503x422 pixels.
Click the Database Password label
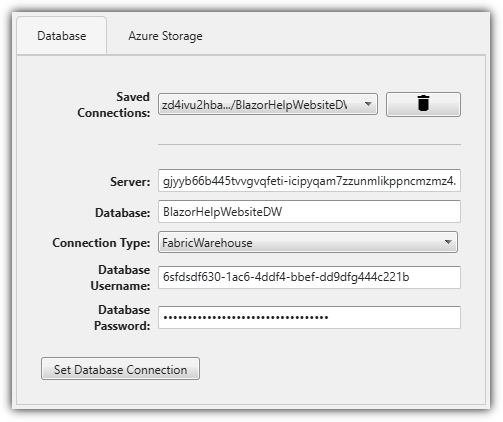(x=122, y=318)
